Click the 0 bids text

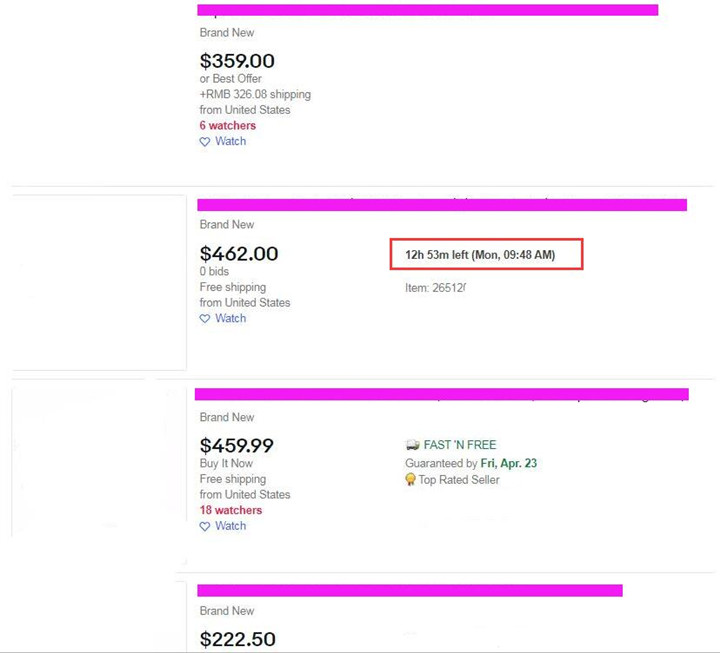(x=216, y=272)
